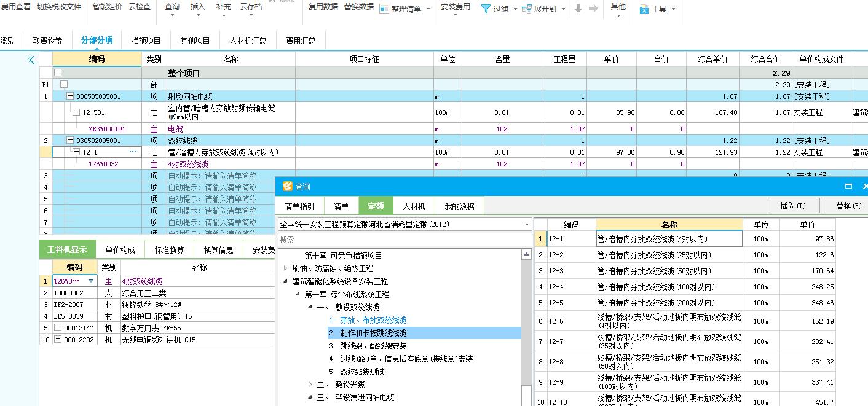Open the 工具 tools icon

[x=644, y=9]
